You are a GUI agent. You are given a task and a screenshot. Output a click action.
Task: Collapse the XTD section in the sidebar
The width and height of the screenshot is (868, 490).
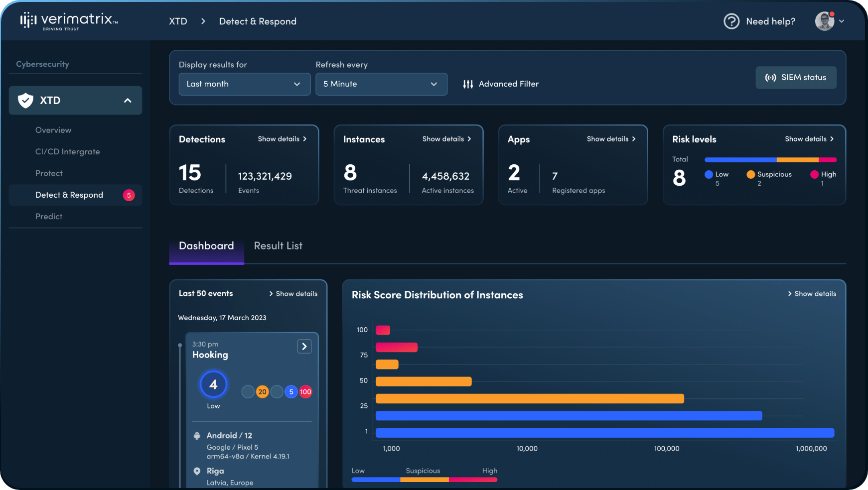[127, 100]
